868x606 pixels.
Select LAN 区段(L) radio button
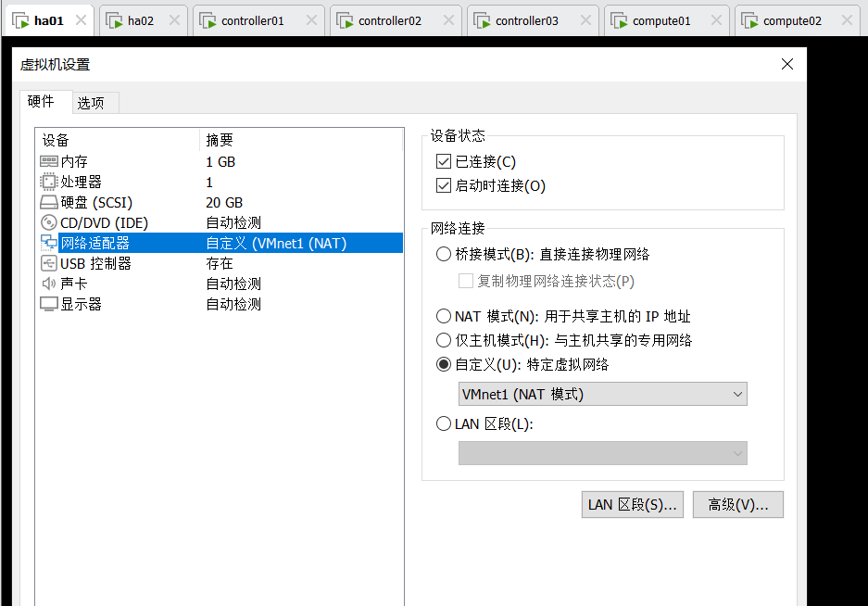tap(443, 424)
